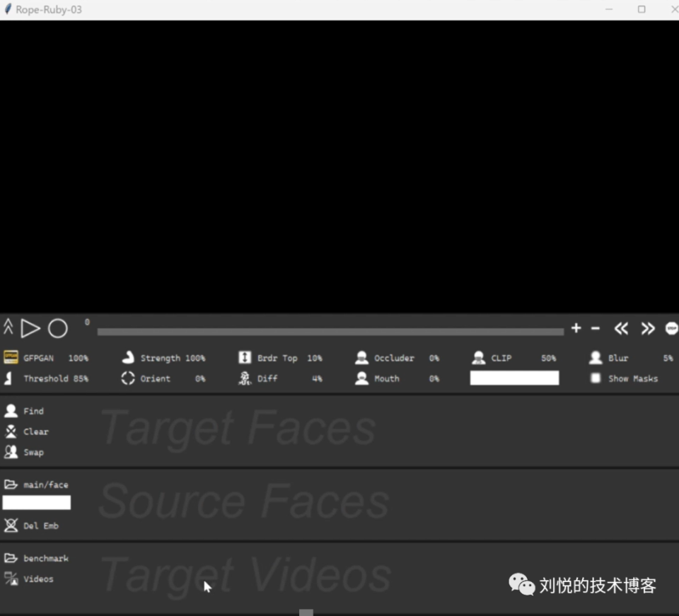Click the Strength 100% value

coord(195,358)
